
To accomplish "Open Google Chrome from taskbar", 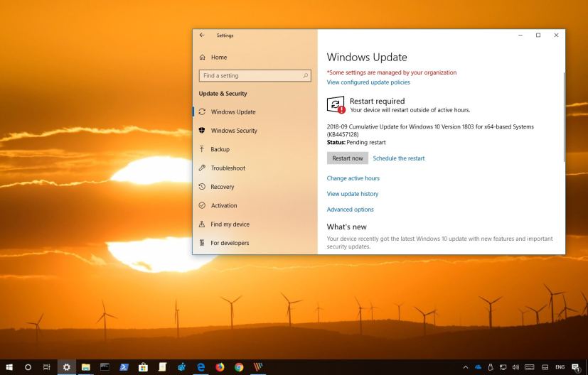I will pos(239,367).
